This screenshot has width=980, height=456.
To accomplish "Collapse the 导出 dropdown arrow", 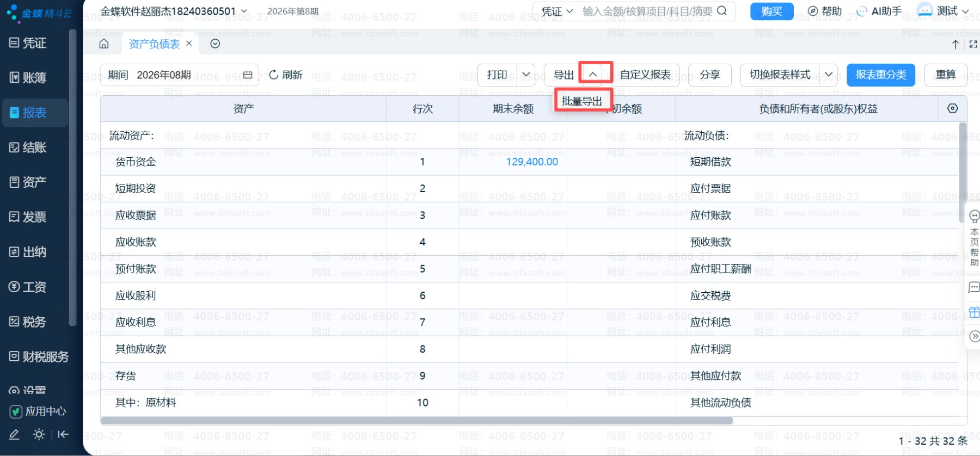I will tap(593, 75).
